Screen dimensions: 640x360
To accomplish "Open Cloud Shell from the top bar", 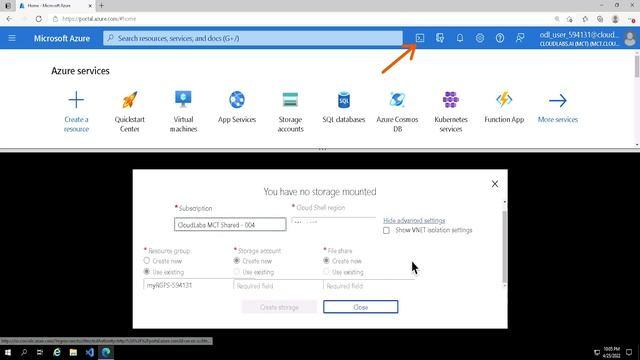I will tap(420, 38).
